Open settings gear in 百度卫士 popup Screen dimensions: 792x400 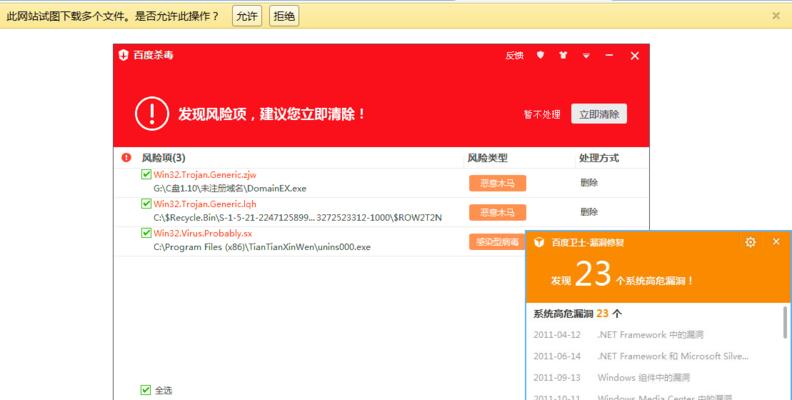[x=751, y=242]
